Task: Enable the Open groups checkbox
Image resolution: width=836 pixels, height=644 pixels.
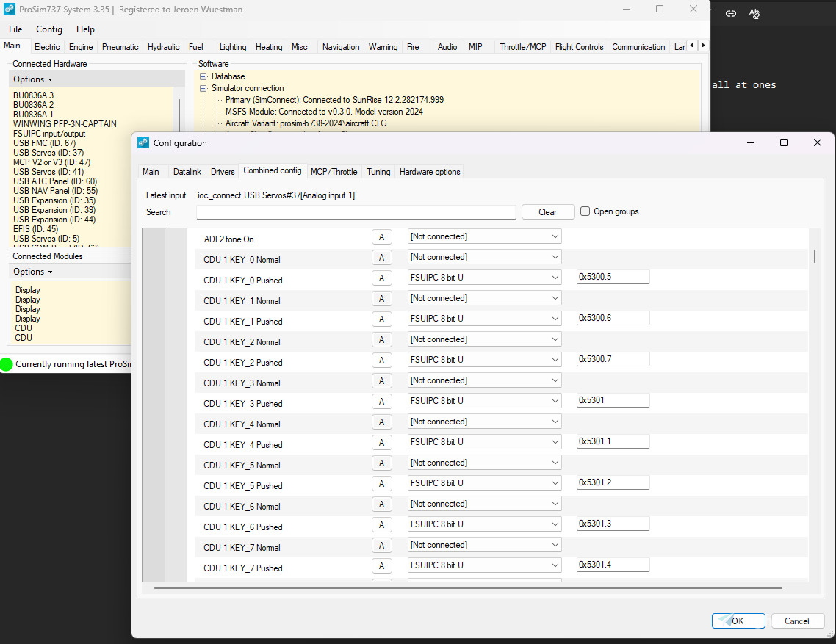Action: pyautogui.click(x=584, y=211)
